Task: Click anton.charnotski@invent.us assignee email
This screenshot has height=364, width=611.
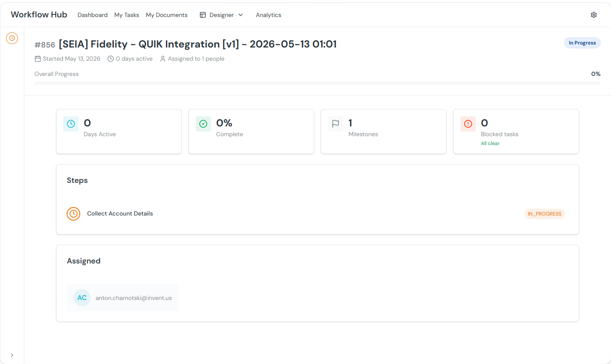Action: click(134, 298)
